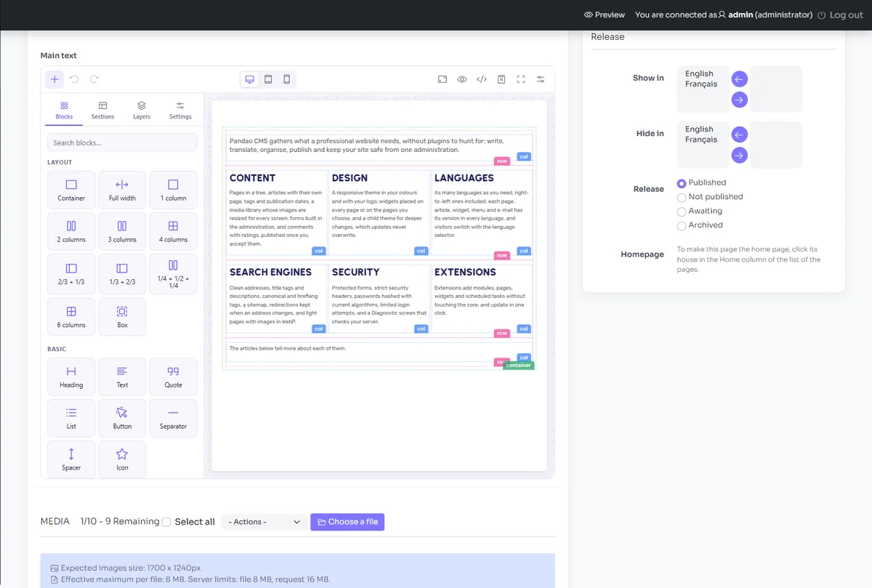The width and height of the screenshot is (872, 588).
Task: Select the Heading basic block
Action: pos(71,376)
